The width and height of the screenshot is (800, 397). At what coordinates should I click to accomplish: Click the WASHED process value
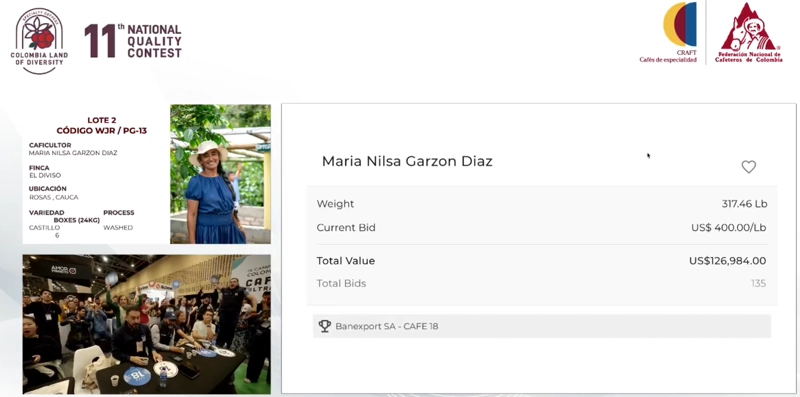click(x=118, y=228)
